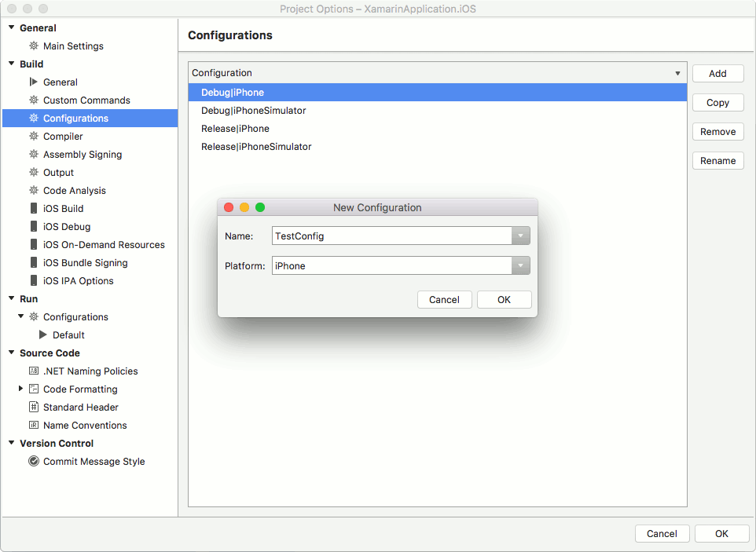Viewport: 756px width, 552px height.
Task: Click the Add button
Action: coord(717,73)
